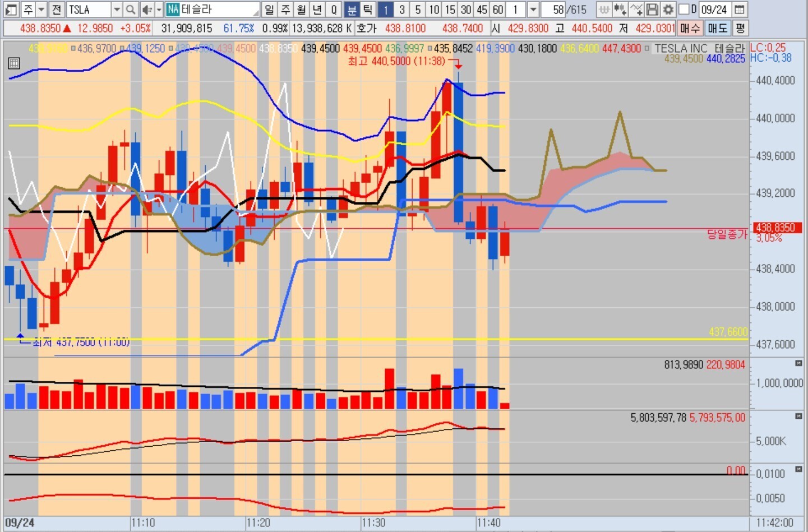
Task: Open the symbol search magnifier
Action: [131, 10]
